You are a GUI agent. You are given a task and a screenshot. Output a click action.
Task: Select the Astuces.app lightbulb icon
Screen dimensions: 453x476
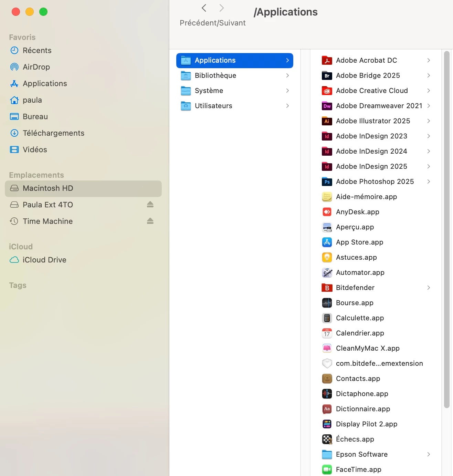[327, 257]
